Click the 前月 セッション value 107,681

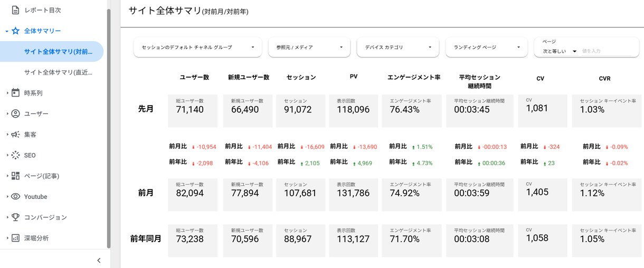coord(300,193)
